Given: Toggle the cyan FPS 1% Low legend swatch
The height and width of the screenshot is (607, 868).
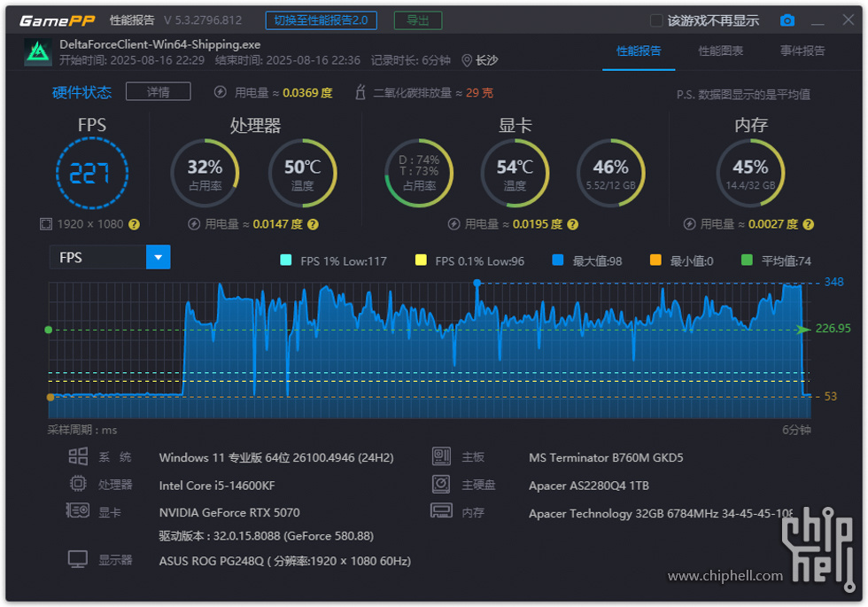Looking at the screenshot, I should point(285,261).
